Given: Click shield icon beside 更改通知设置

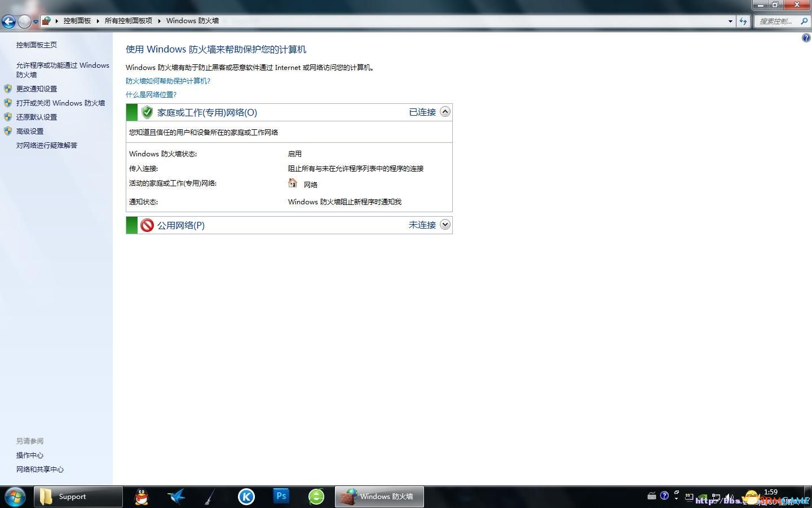Looking at the screenshot, I should click(x=8, y=89).
